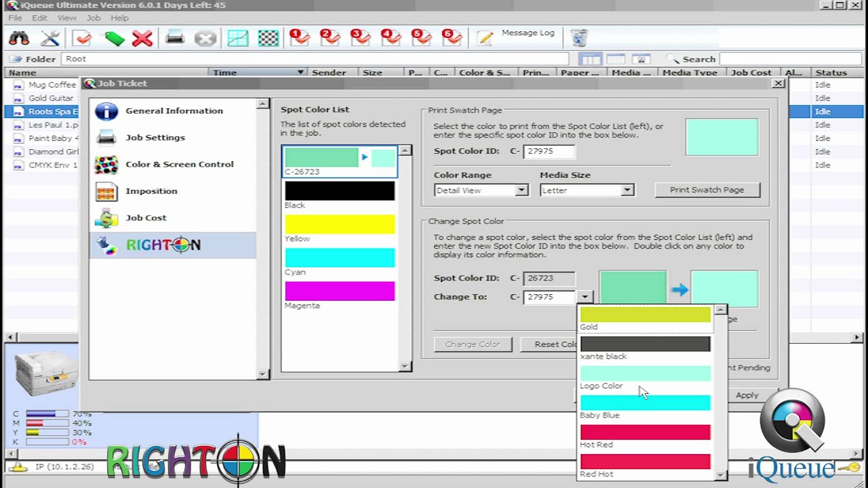The width and height of the screenshot is (868, 488).
Task: Click the Folder Root path field
Action: click(x=315, y=59)
